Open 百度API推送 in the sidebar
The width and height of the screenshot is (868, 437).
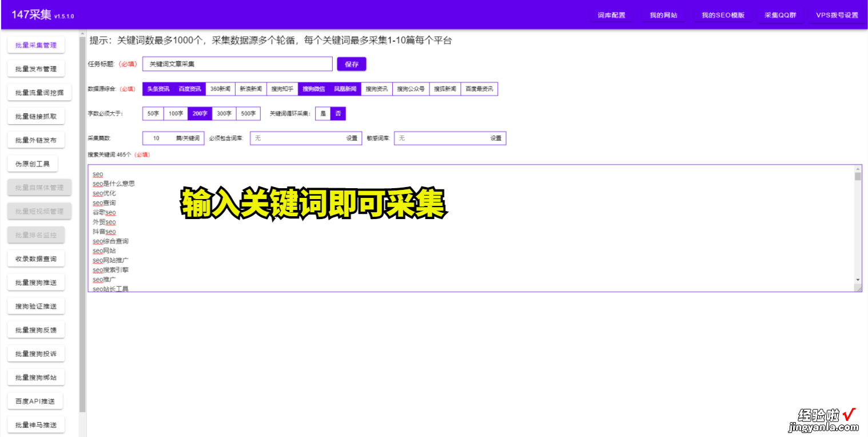[35, 402]
